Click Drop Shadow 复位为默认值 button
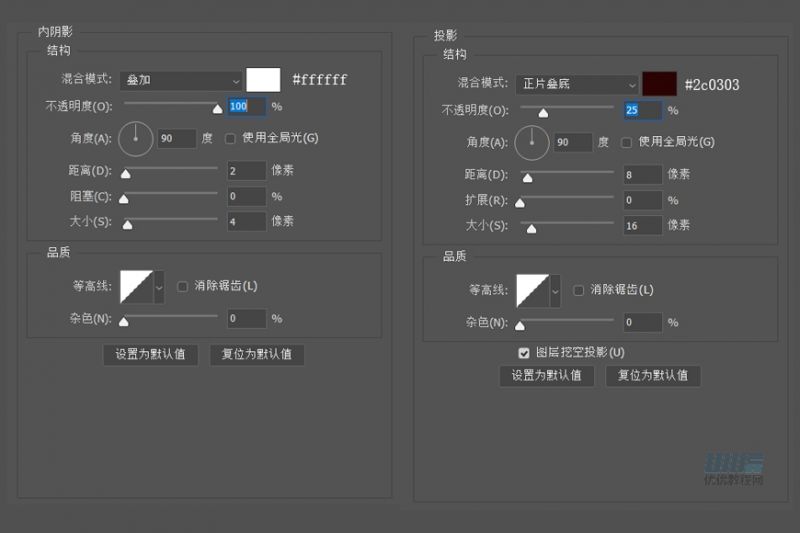Viewport: 800px width, 533px height. (653, 376)
